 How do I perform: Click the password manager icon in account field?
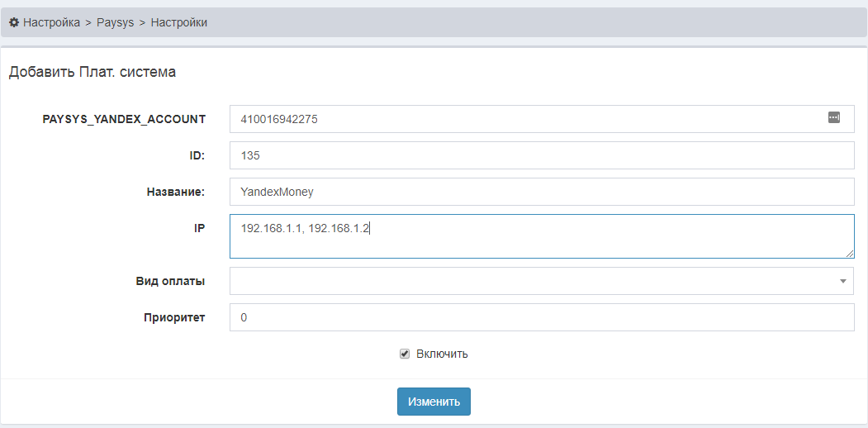coord(833,117)
